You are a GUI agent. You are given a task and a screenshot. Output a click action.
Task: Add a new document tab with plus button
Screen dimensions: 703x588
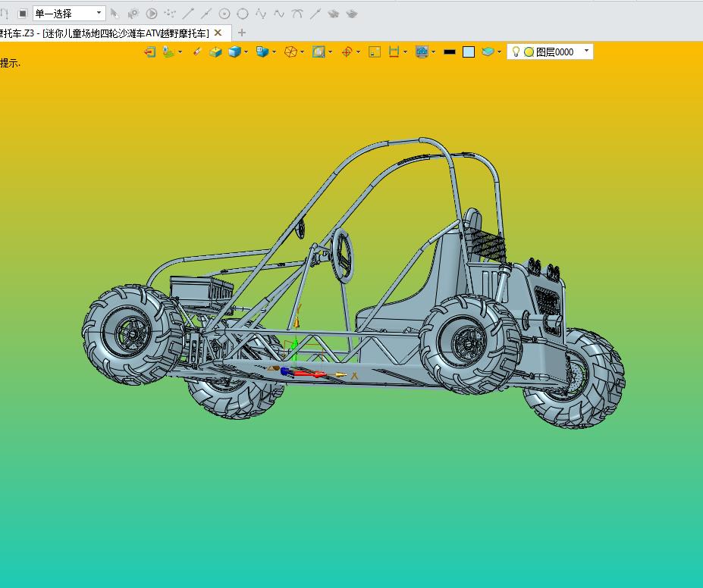click(x=242, y=33)
